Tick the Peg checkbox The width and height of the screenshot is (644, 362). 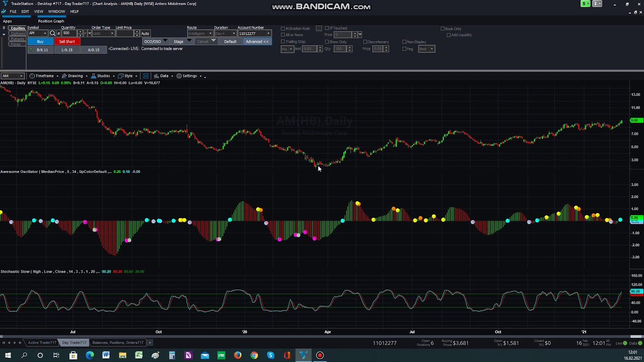[404, 49]
